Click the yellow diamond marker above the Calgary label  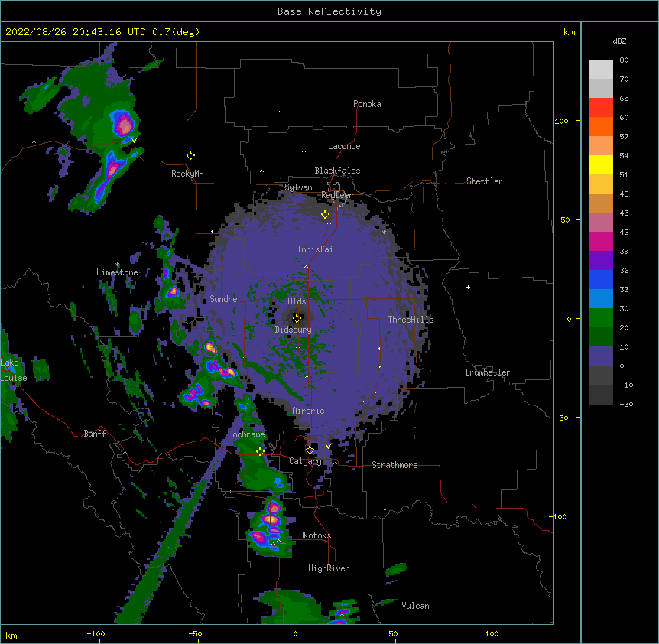tap(310, 450)
